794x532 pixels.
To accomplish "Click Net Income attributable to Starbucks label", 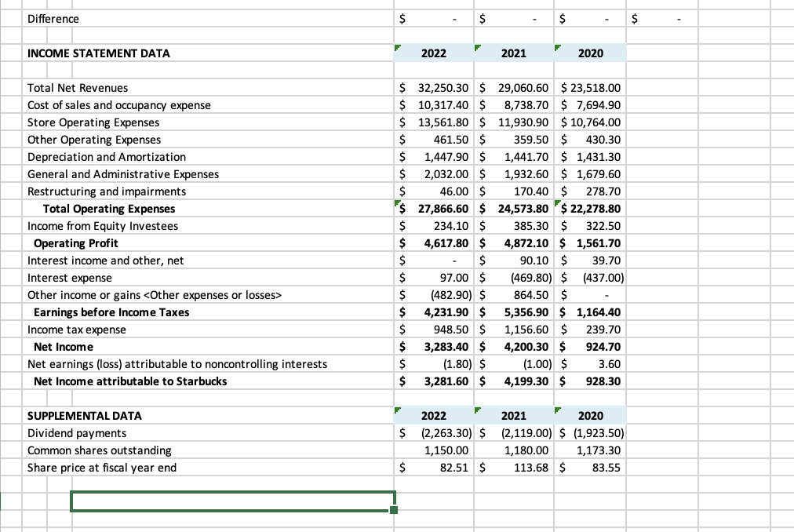I will [130, 381].
